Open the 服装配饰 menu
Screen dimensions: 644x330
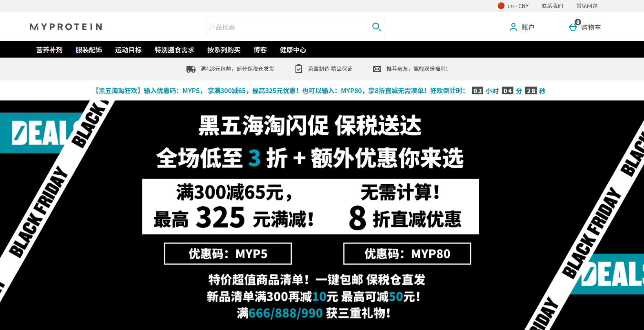point(89,50)
